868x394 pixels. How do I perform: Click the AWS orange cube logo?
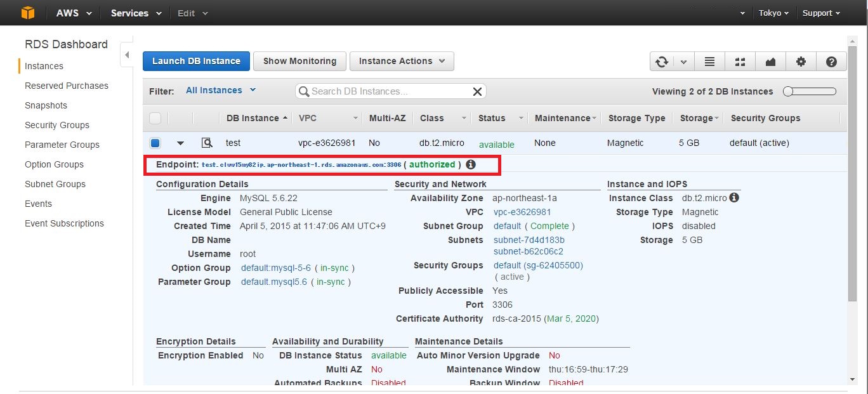click(x=27, y=13)
